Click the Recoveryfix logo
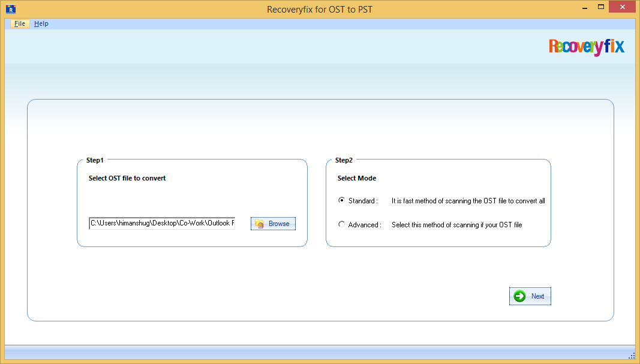 tap(587, 47)
